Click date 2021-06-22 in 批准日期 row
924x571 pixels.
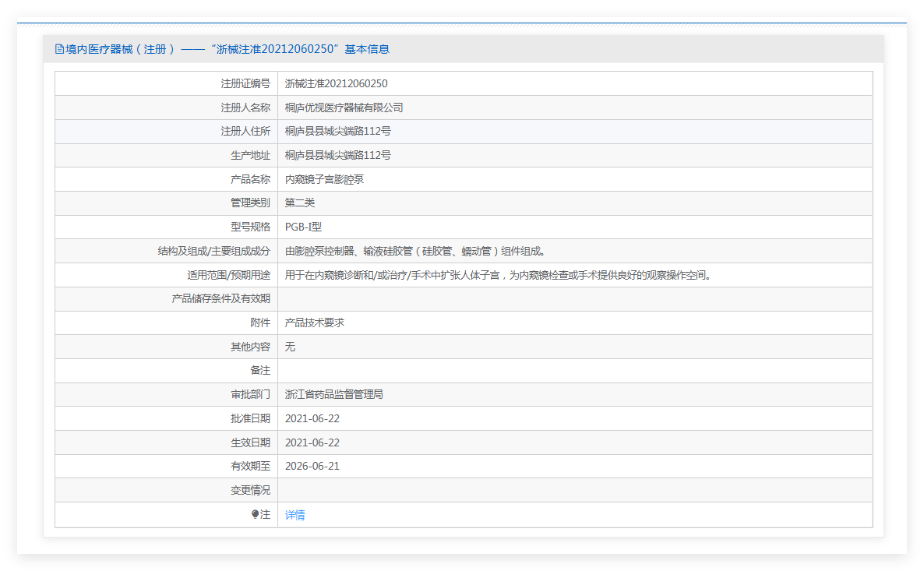312,419
